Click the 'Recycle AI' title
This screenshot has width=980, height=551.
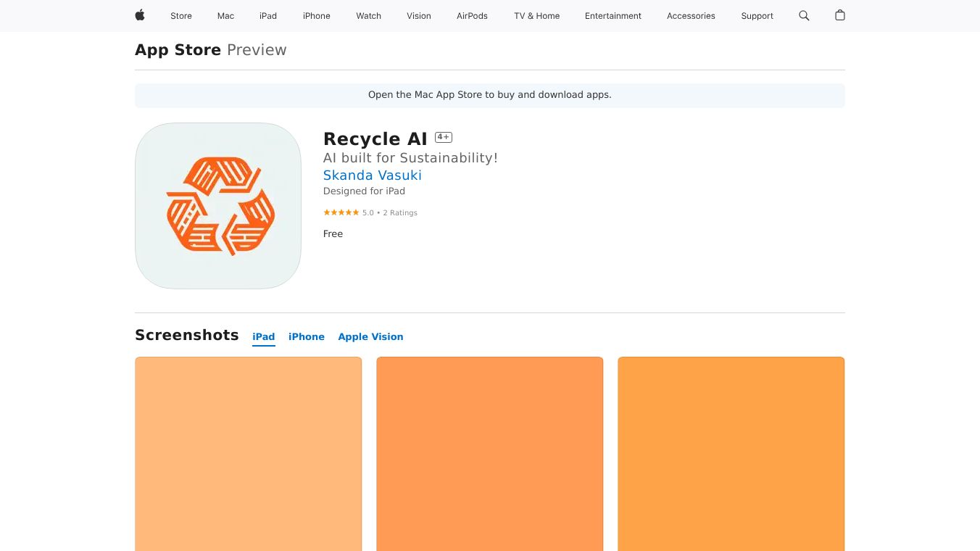point(375,138)
